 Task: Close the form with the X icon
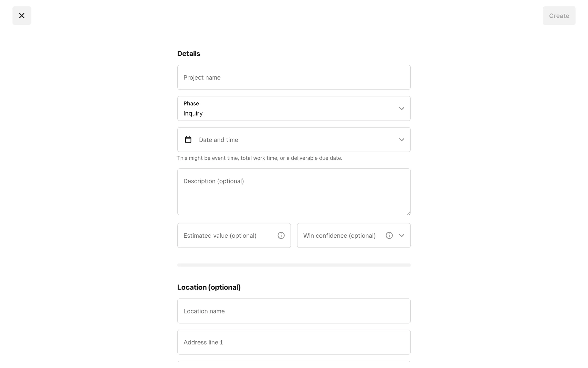coord(22,16)
